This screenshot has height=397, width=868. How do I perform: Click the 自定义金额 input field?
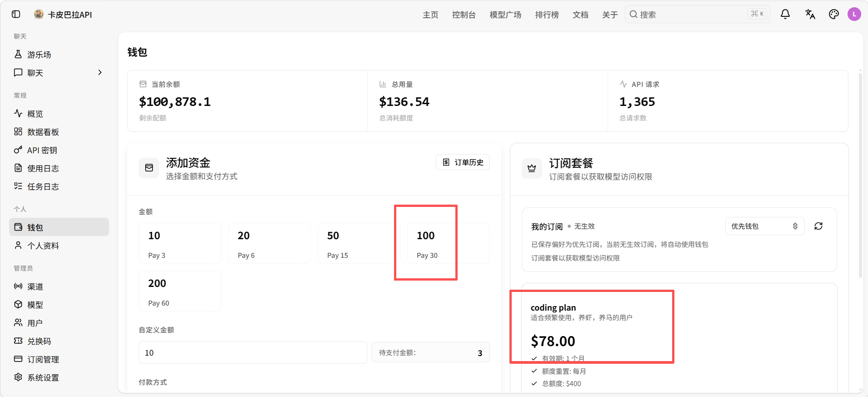(x=253, y=352)
